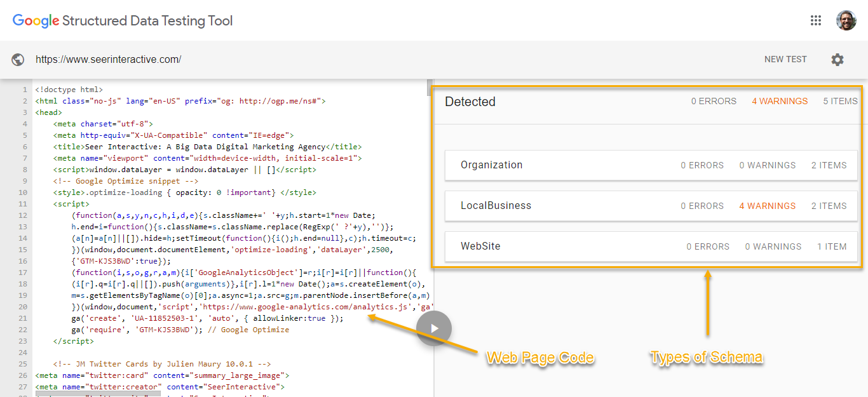Open the Google apps grid icon
The image size is (868, 397).
816,20
